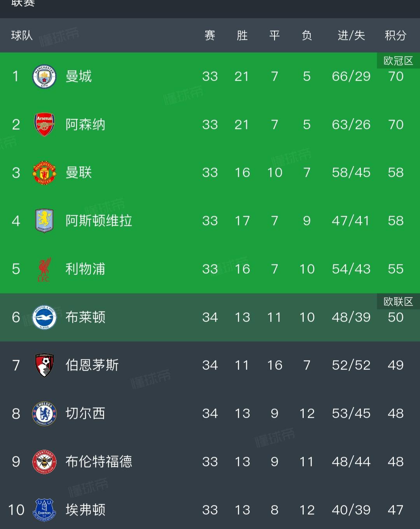The width and height of the screenshot is (420, 529).
Task: Tap the Manchester City club crest
Action: 44,77
